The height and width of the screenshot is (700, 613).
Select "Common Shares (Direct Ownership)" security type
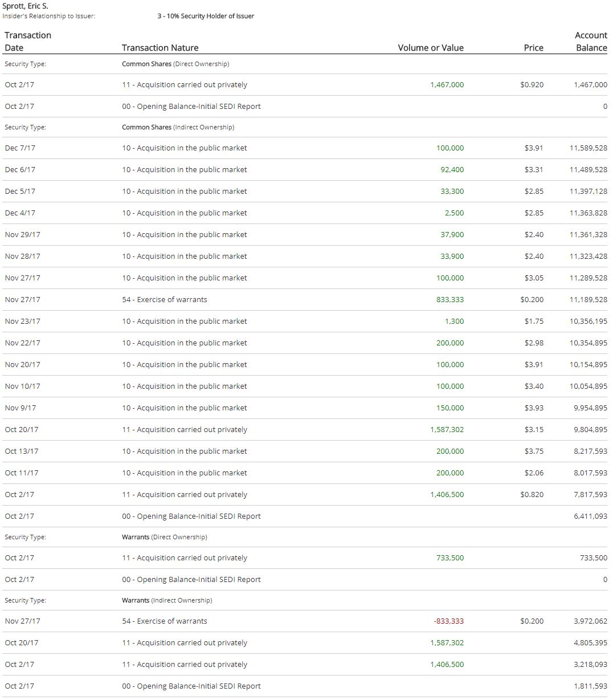click(x=175, y=64)
